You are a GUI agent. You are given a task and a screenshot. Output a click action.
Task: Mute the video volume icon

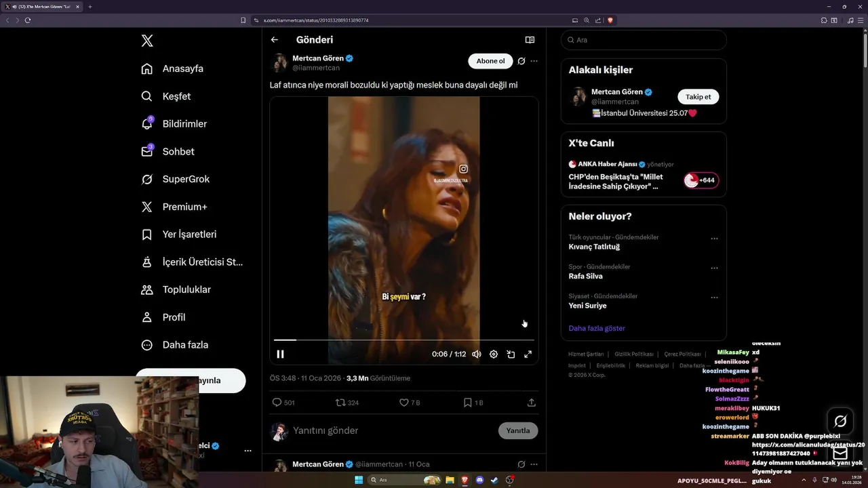click(x=477, y=354)
